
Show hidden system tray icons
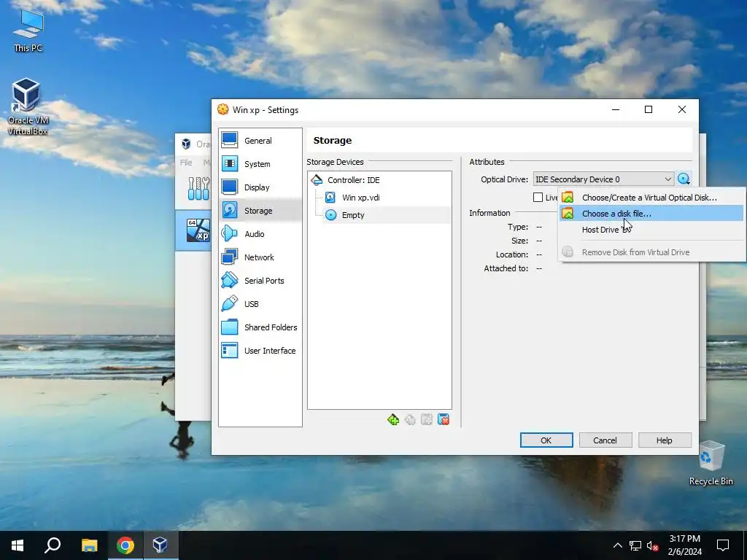click(617, 545)
